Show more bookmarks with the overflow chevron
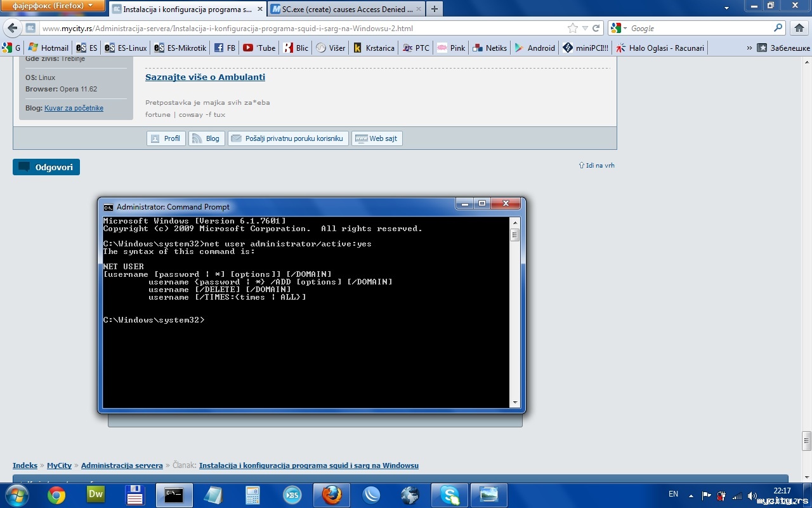 (x=749, y=48)
